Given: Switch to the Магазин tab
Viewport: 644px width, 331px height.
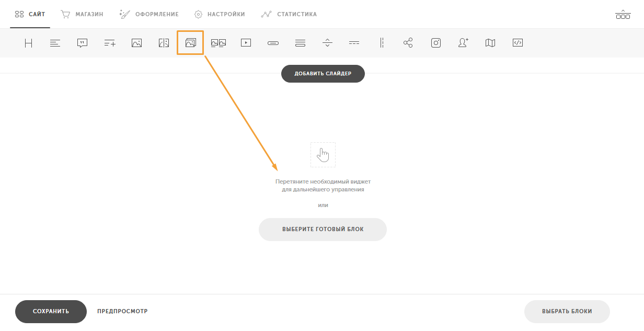Looking at the screenshot, I should pos(82,14).
